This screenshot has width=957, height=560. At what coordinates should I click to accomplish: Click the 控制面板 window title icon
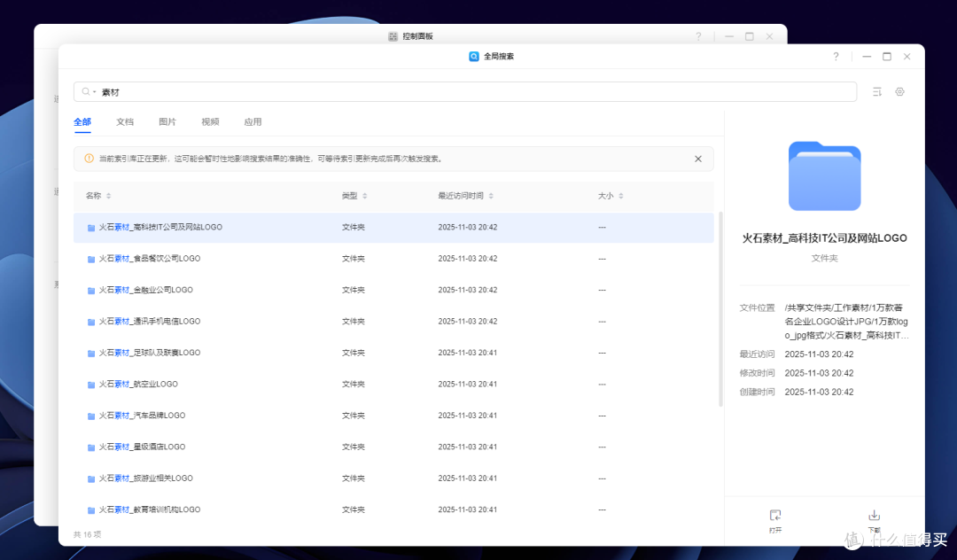coord(393,36)
